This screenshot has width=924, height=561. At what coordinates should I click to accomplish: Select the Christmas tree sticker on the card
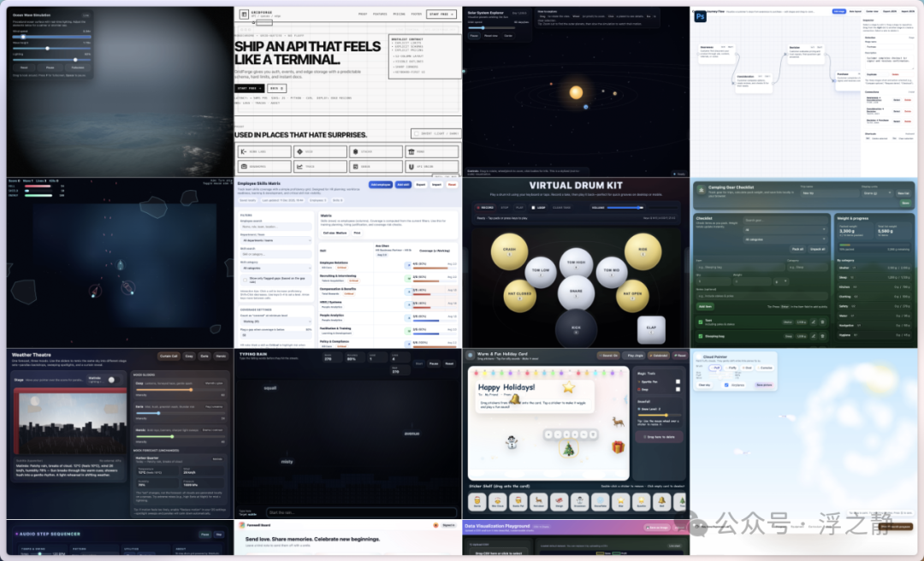pos(569,449)
